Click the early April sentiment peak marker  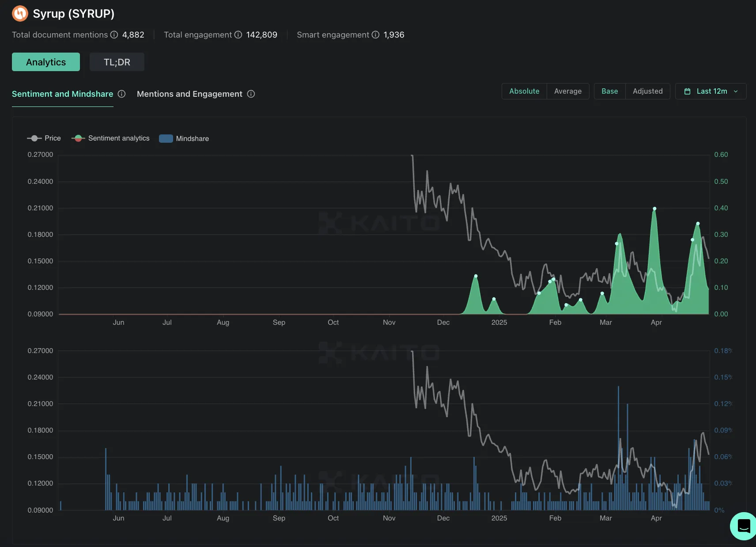tap(654, 209)
